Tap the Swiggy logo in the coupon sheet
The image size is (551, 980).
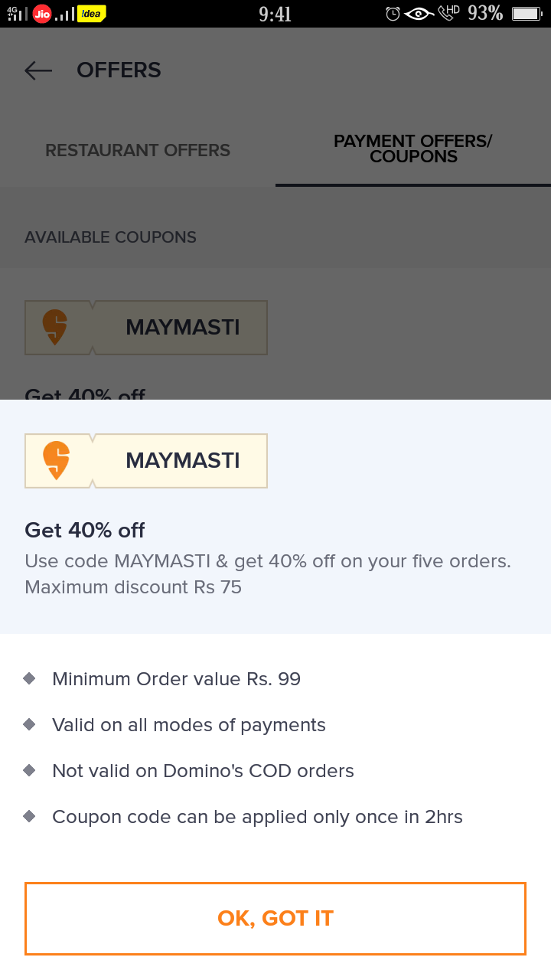pos(56,461)
